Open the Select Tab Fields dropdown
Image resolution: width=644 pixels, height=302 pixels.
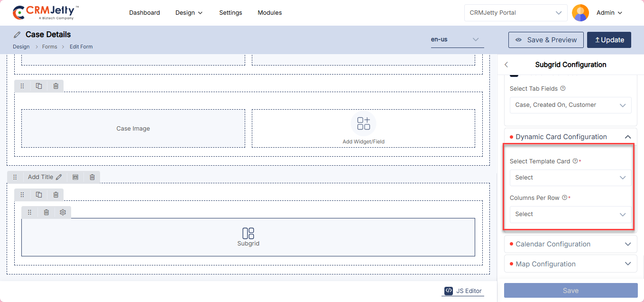570,105
